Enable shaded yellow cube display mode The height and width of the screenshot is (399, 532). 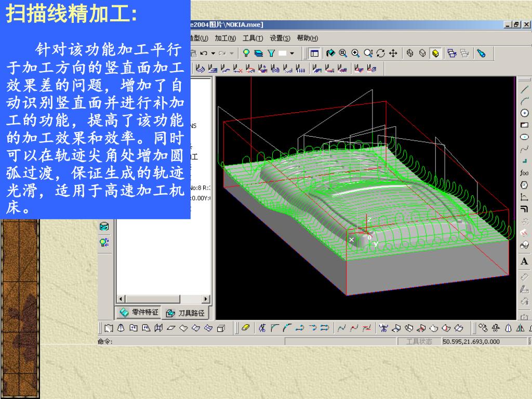point(435,54)
